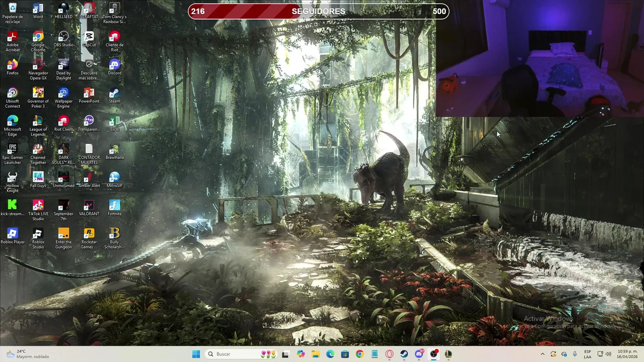
Task: Open Microsoft Store from the taskbar
Action: (345, 354)
